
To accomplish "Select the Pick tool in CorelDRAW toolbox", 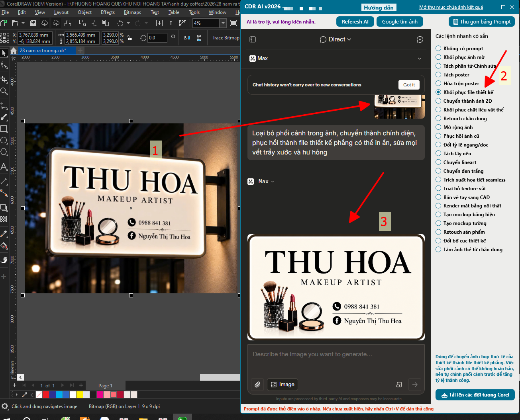I will tap(4, 53).
